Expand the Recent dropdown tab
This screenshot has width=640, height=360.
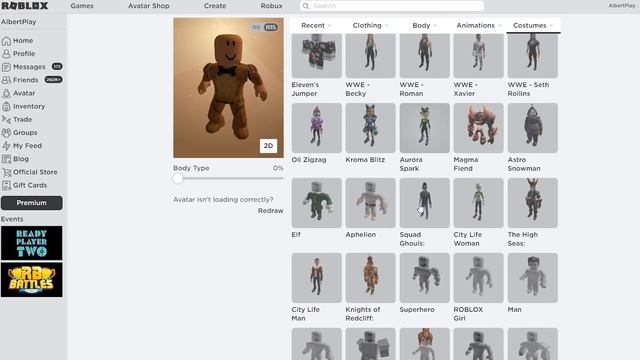(x=316, y=25)
